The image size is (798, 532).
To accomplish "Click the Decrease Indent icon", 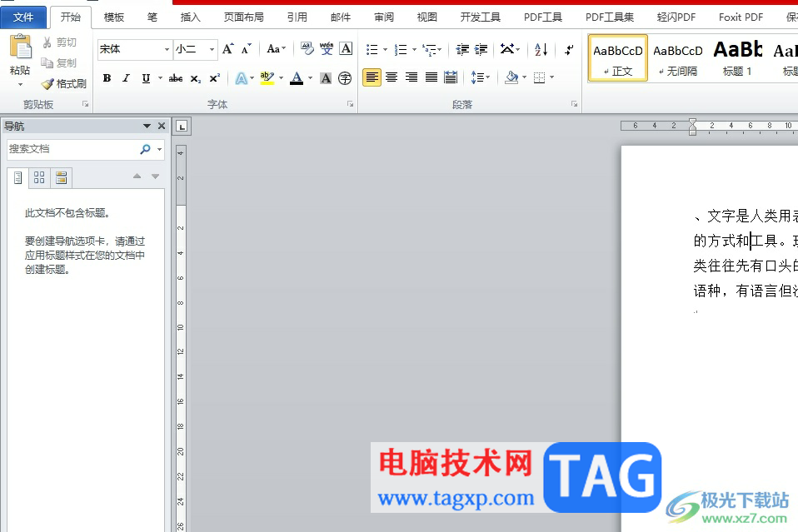I will 462,49.
